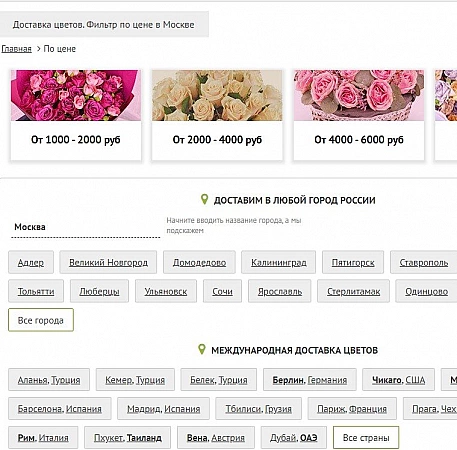This screenshot has width=457, height=450.
Task: Click the green pin icon beside Russia delivery heading
Action: [204, 199]
